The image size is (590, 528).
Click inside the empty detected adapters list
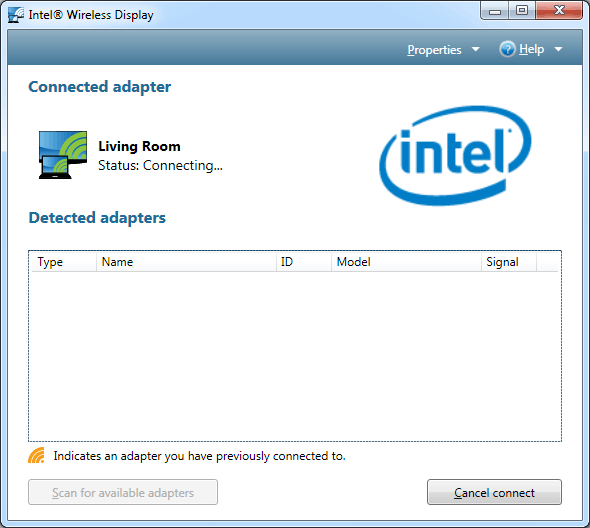[295, 356]
